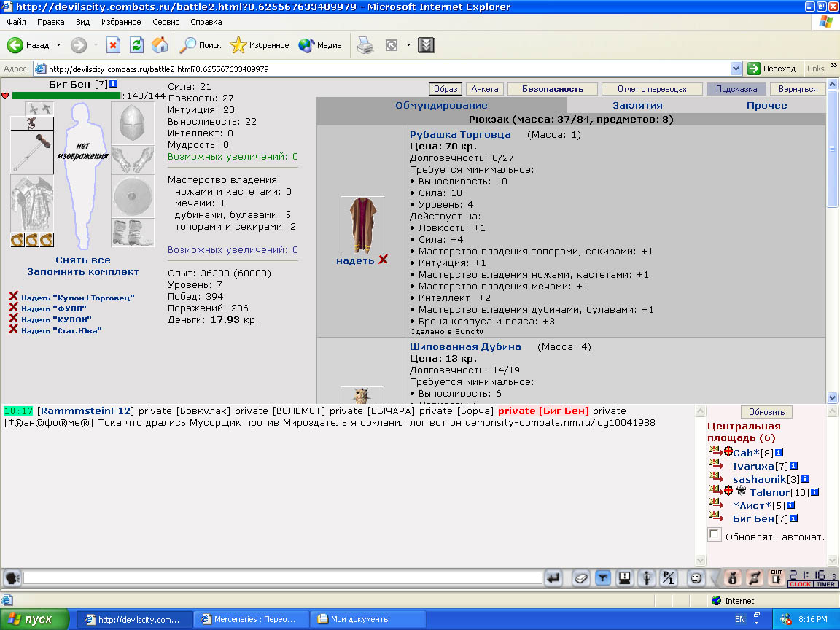Viewport: 840px width, 630px height.
Task: Open the Правка menu
Action: tap(51, 22)
